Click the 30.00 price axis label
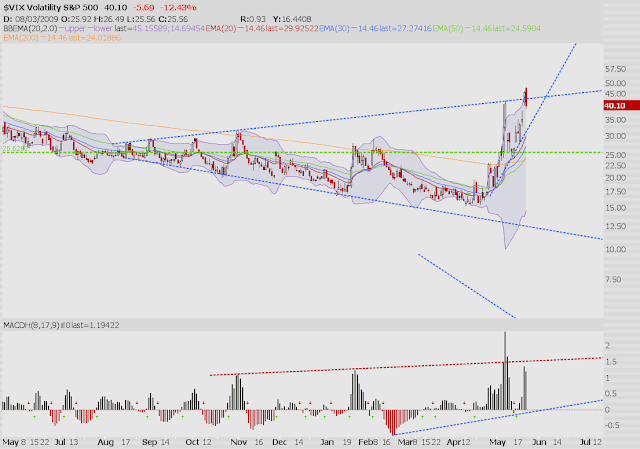This screenshot has width=640, height=449. [616, 136]
